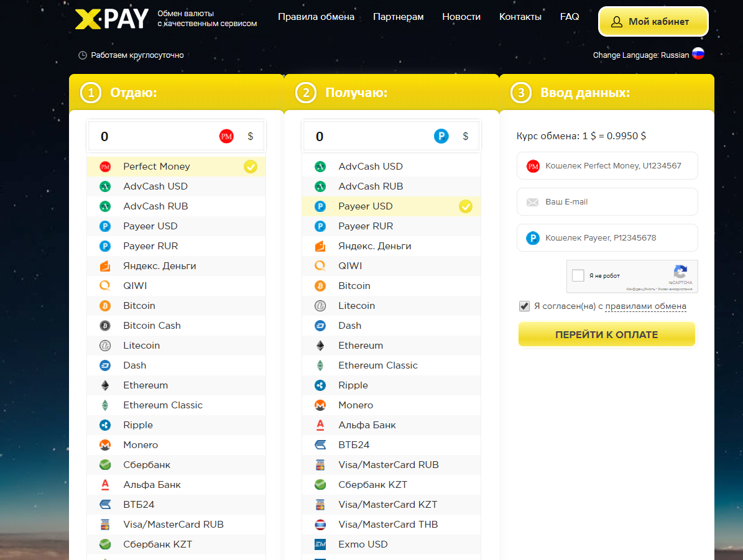Select Visa/MasterCard RUB in Отдаю list
This screenshot has width=743, height=560.
click(x=177, y=525)
